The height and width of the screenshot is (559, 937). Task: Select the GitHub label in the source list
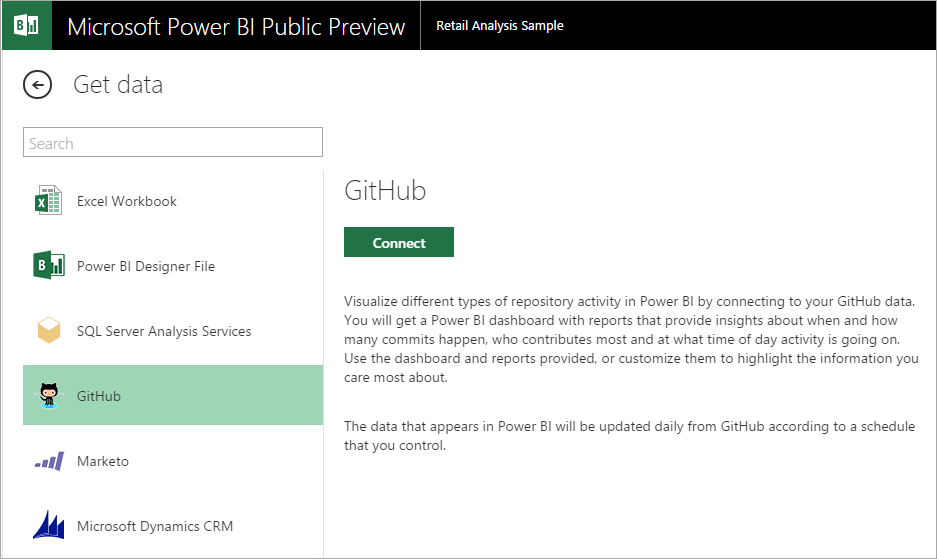[x=99, y=396]
